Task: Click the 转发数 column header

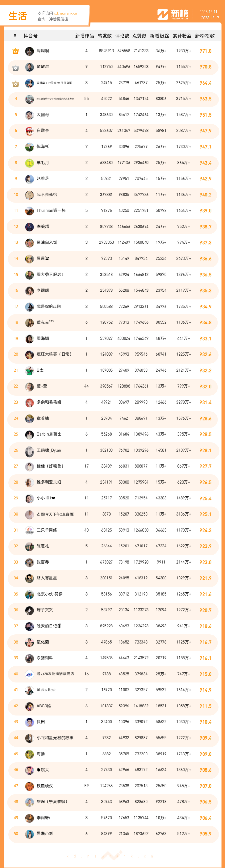Action: [x=105, y=36]
